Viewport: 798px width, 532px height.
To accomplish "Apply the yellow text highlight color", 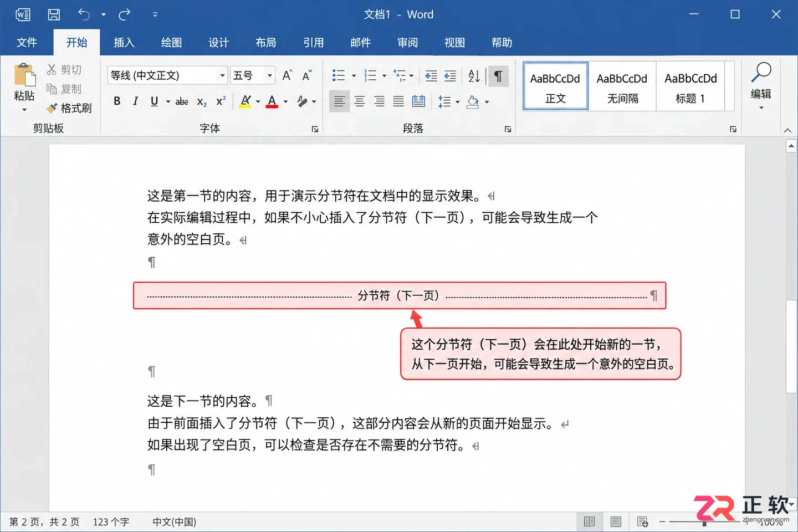I will coord(245,101).
